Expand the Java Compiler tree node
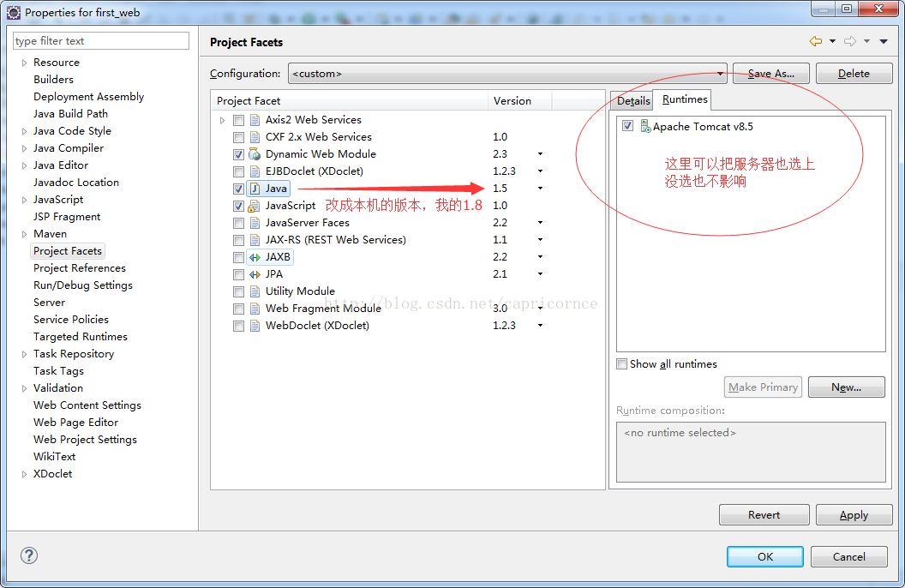 coord(24,149)
